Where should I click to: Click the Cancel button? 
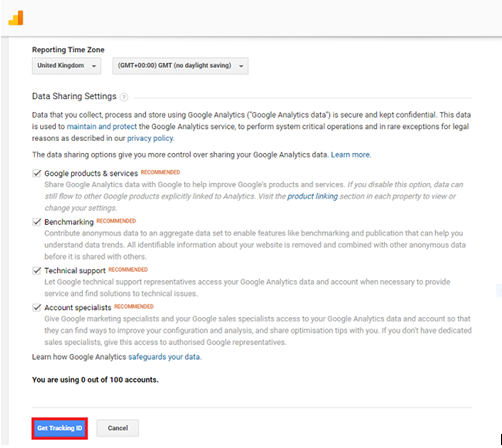(x=118, y=428)
